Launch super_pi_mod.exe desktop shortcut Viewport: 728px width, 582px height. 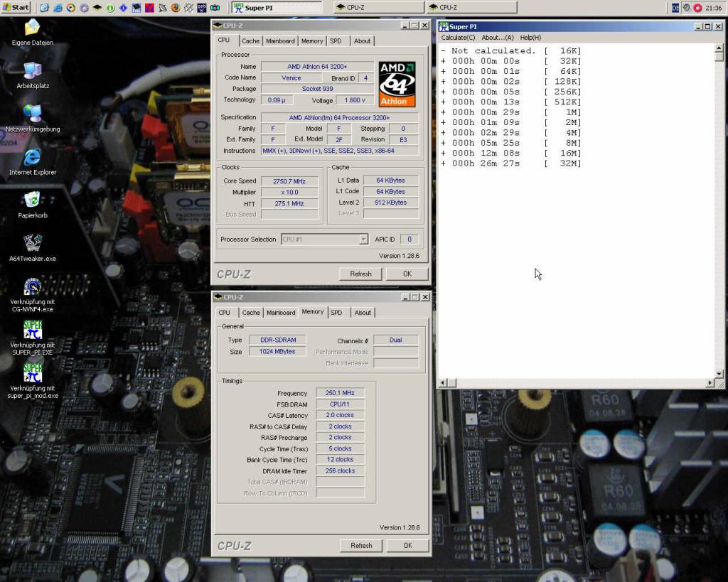point(33,372)
